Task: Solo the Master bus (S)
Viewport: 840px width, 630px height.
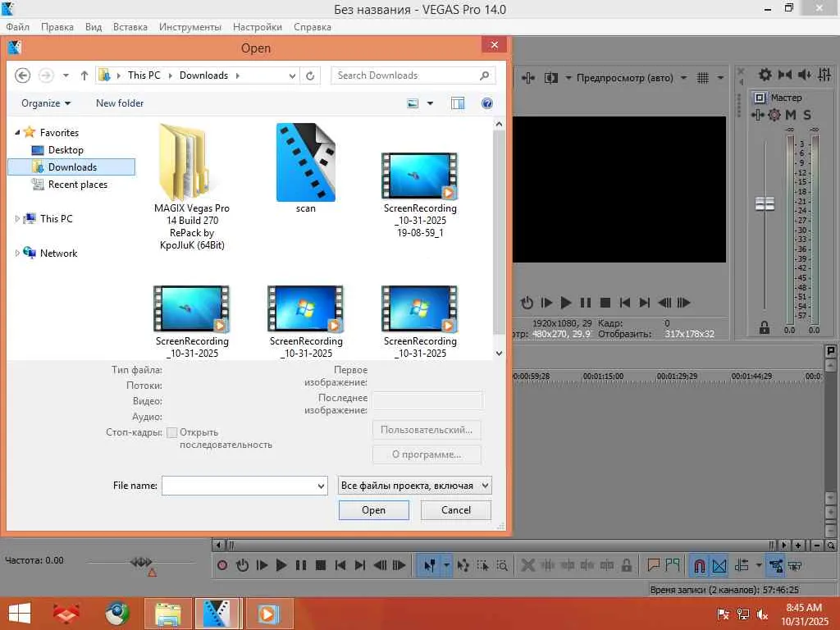Action: (x=807, y=115)
